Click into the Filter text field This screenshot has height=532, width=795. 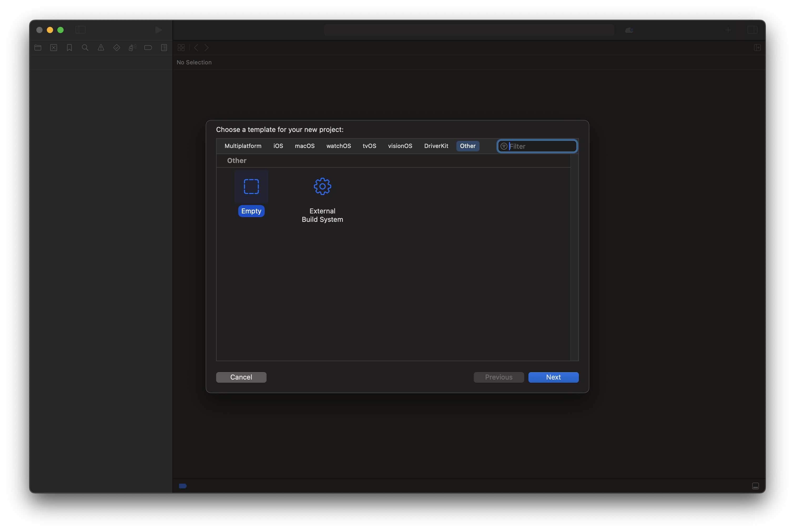click(x=537, y=146)
